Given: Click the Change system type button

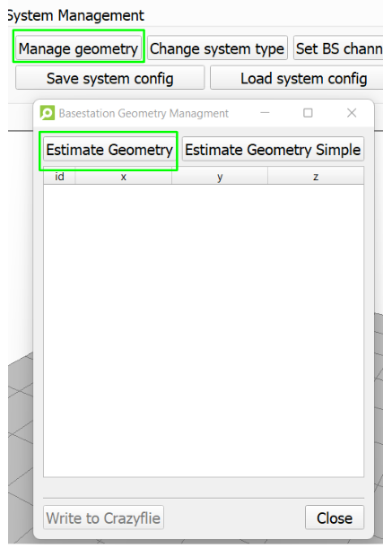Looking at the screenshot, I should (x=217, y=48).
